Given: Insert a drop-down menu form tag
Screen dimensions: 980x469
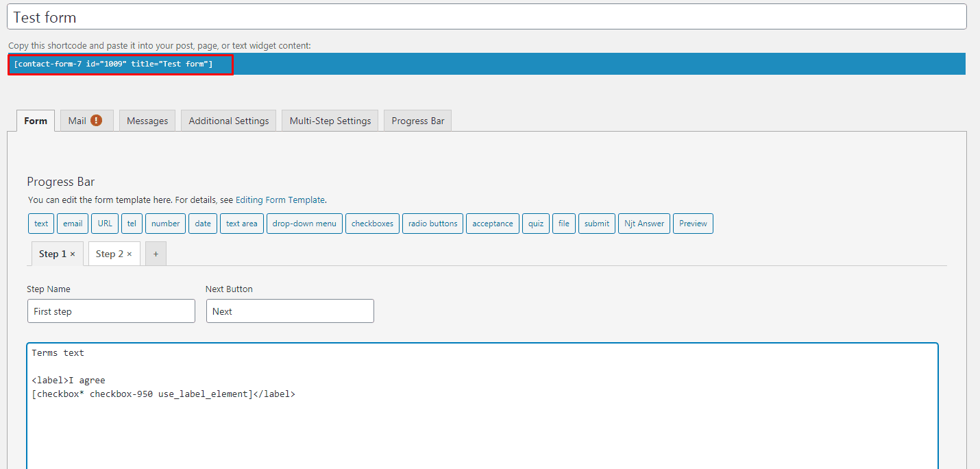Looking at the screenshot, I should [x=304, y=224].
